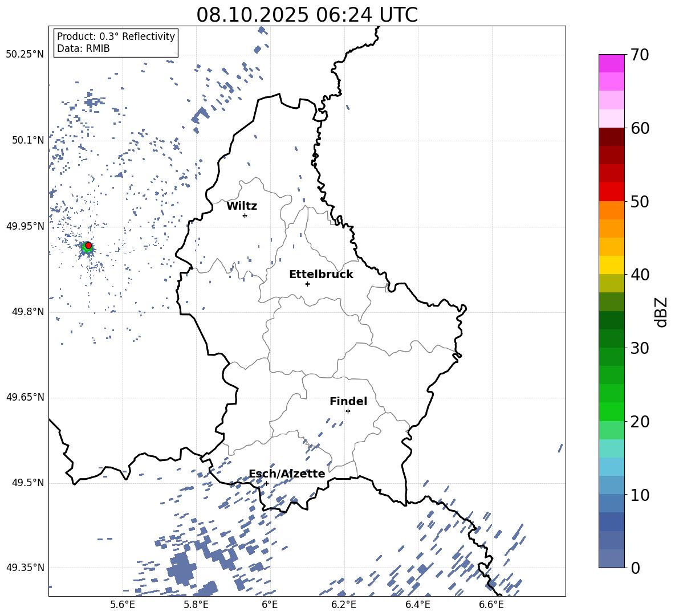Click the Data: RMIB text
Viewport: 675px width, 616px height.
tap(83, 48)
